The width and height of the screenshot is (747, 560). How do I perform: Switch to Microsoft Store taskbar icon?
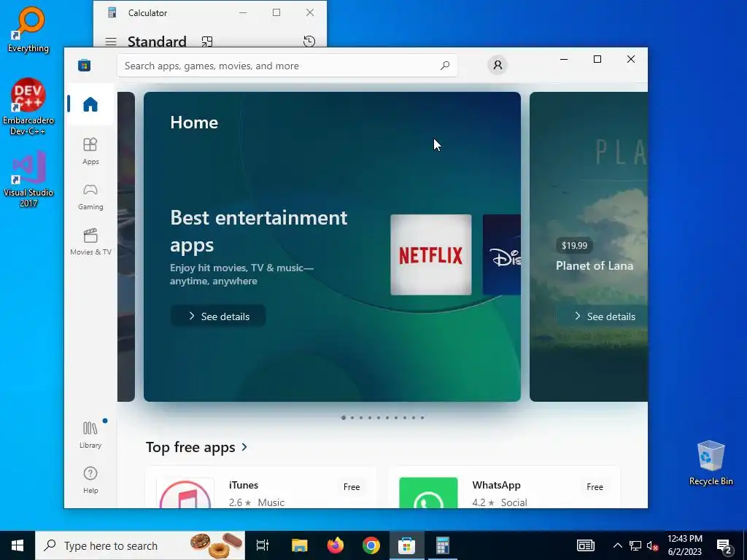(407, 545)
